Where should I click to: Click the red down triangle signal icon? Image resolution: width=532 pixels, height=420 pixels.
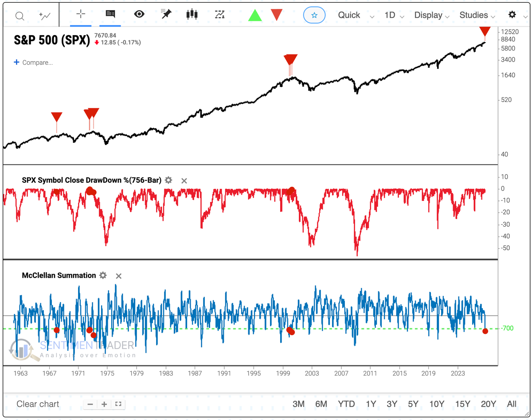pos(277,15)
